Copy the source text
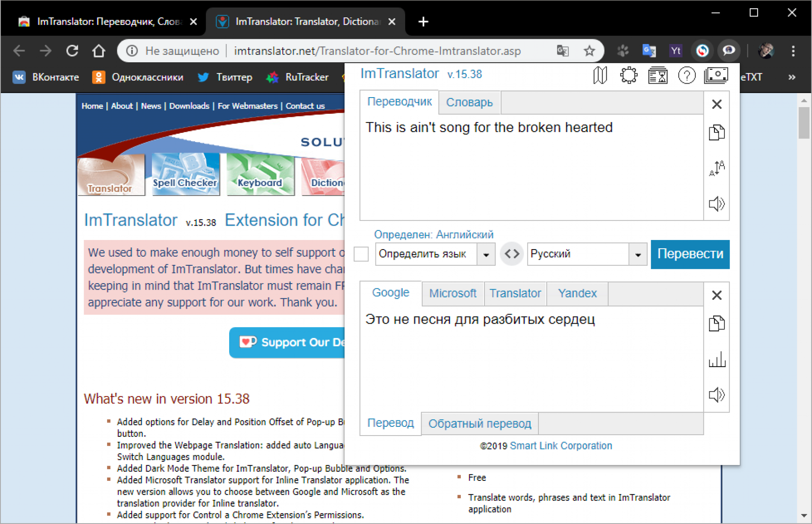 (x=716, y=132)
